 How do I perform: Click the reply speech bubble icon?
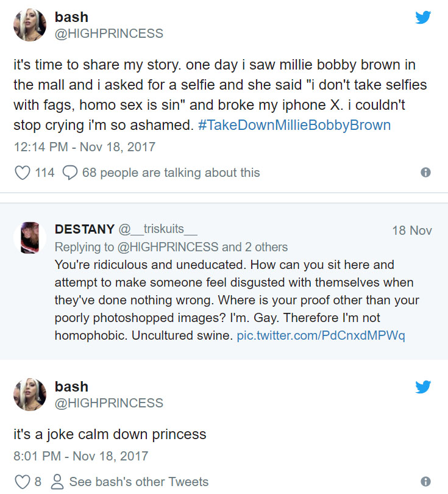coord(70,173)
